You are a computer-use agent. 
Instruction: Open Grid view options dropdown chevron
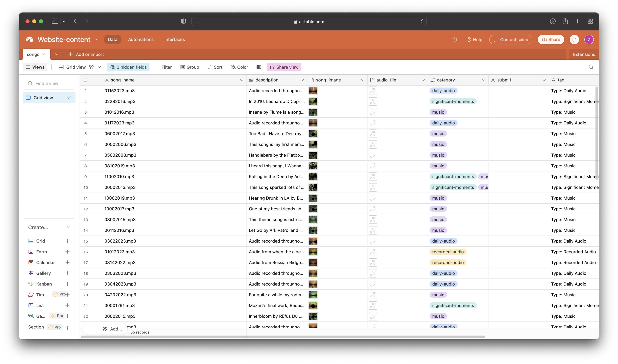(99, 67)
